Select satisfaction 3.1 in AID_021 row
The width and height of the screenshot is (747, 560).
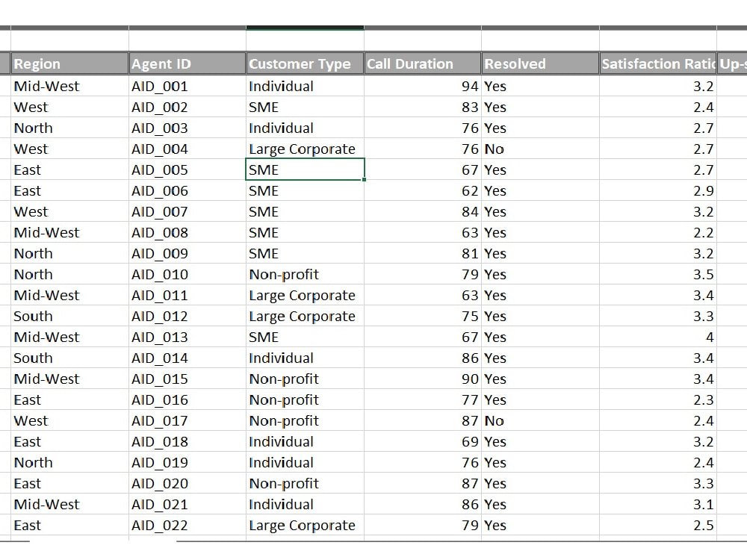[658, 505]
